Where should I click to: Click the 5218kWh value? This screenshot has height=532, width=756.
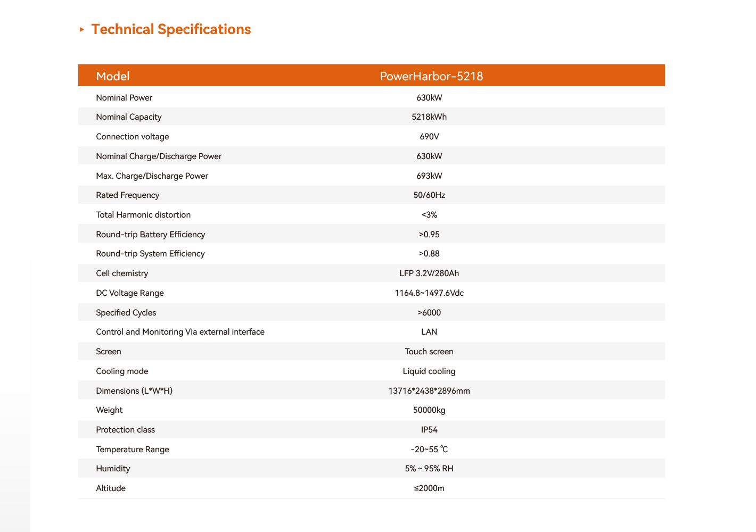point(429,117)
